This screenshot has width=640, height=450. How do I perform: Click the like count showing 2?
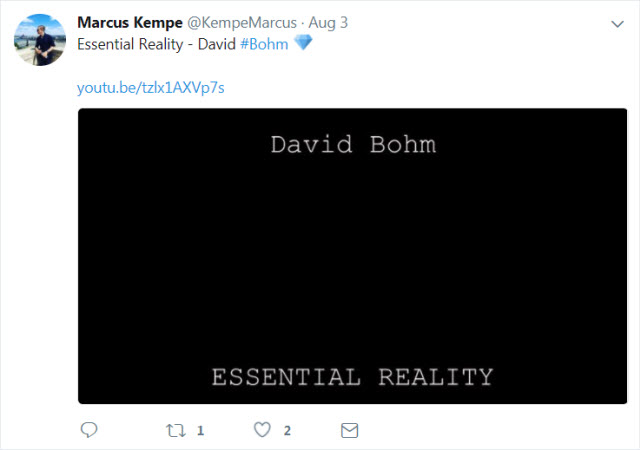287,431
